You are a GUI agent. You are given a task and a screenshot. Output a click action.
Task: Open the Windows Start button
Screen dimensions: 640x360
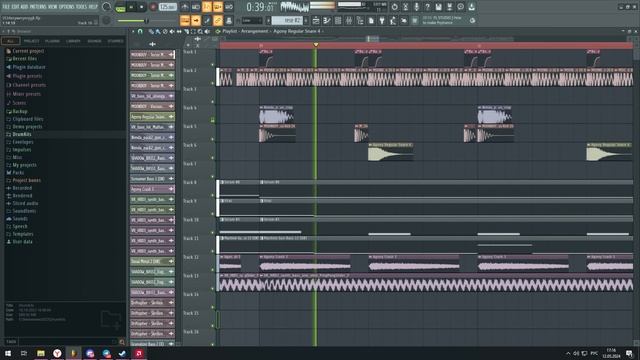(8, 353)
